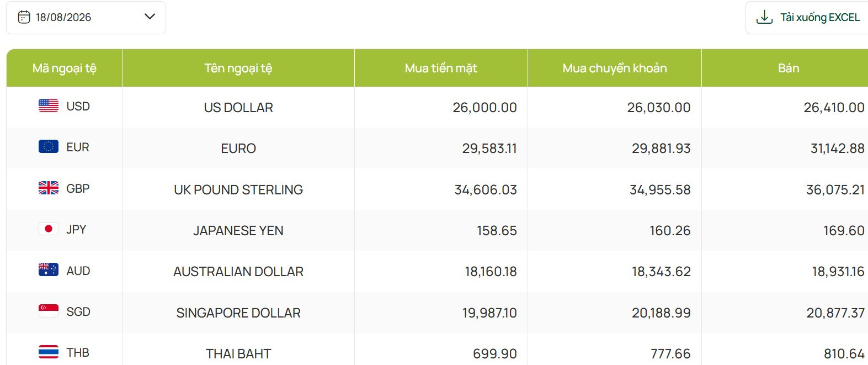The image size is (868, 365).
Task: Click the calendar icon in date picker
Action: click(x=24, y=17)
